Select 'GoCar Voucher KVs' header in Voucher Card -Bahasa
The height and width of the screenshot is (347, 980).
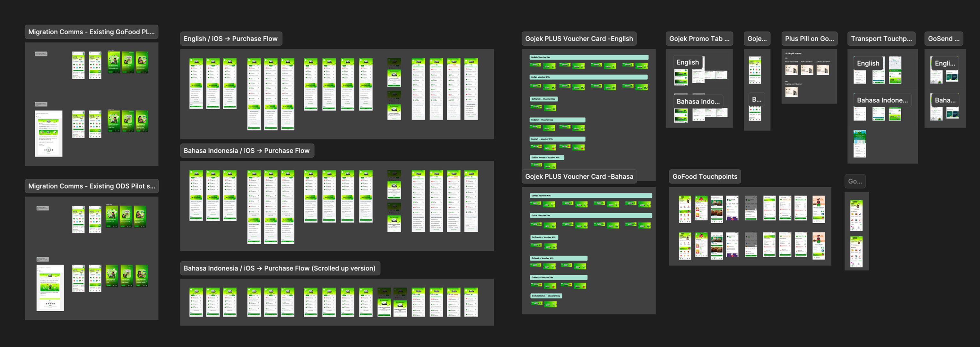pyautogui.click(x=591, y=215)
